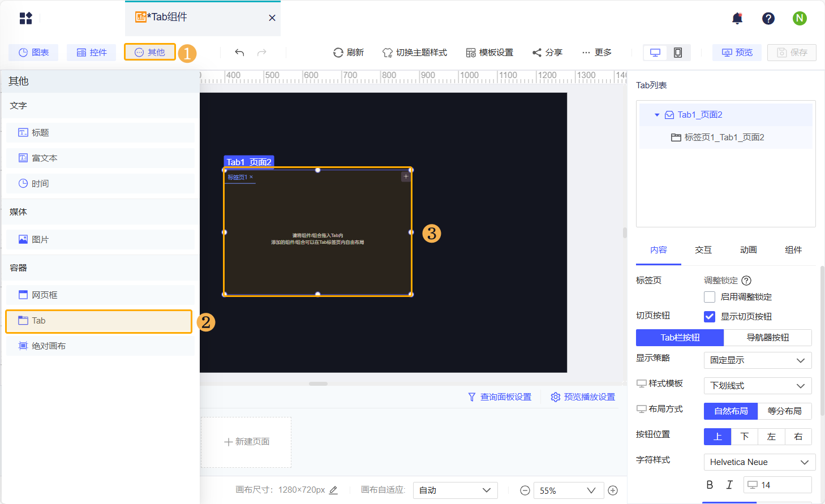The width and height of the screenshot is (825, 504).
Task: Switch to mobile device layout icon
Action: pos(678,53)
